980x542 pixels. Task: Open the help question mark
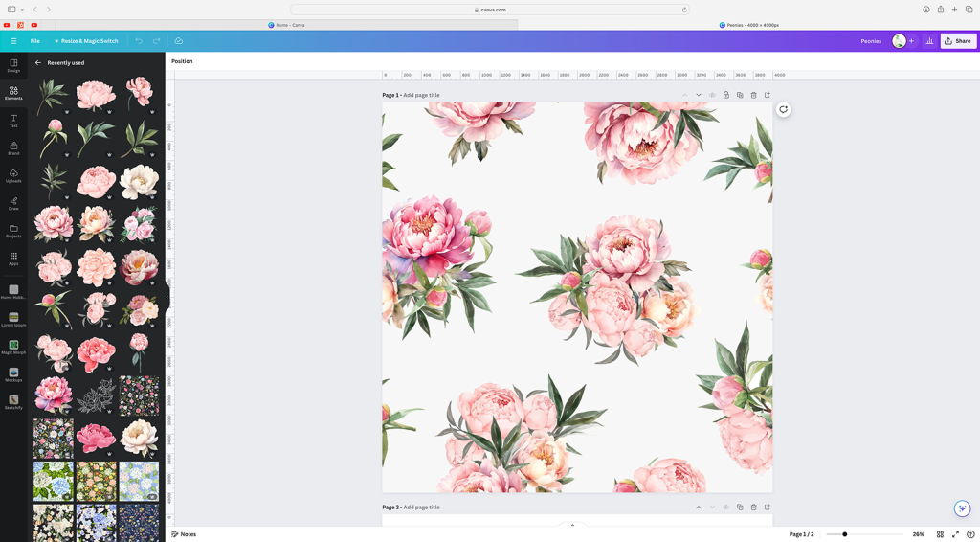click(970, 534)
